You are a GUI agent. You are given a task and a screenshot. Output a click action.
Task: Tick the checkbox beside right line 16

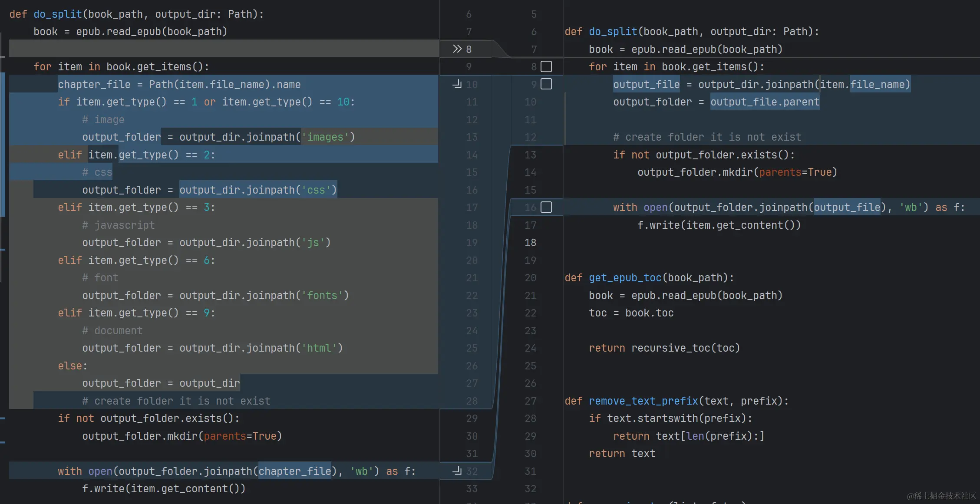coord(546,207)
